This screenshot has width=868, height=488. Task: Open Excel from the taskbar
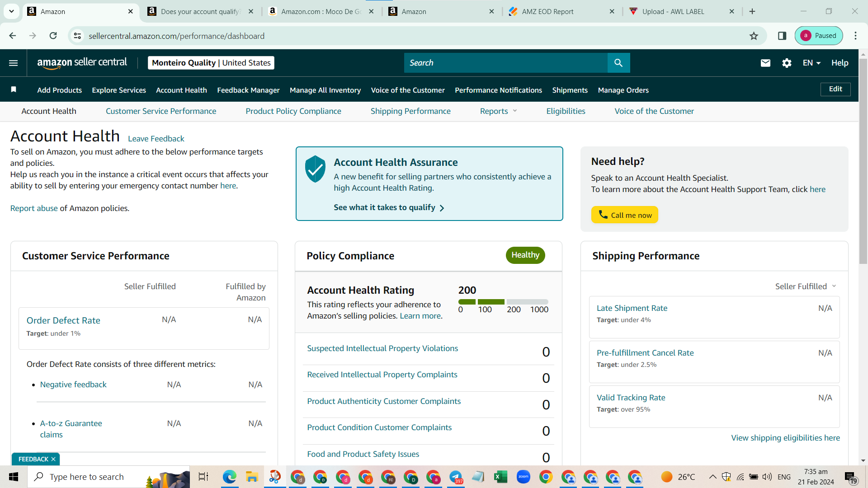pyautogui.click(x=500, y=477)
